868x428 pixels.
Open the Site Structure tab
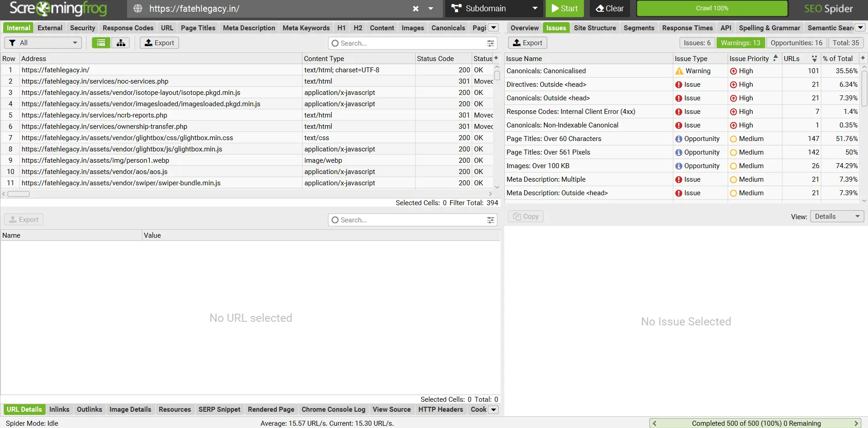click(x=595, y=28)
